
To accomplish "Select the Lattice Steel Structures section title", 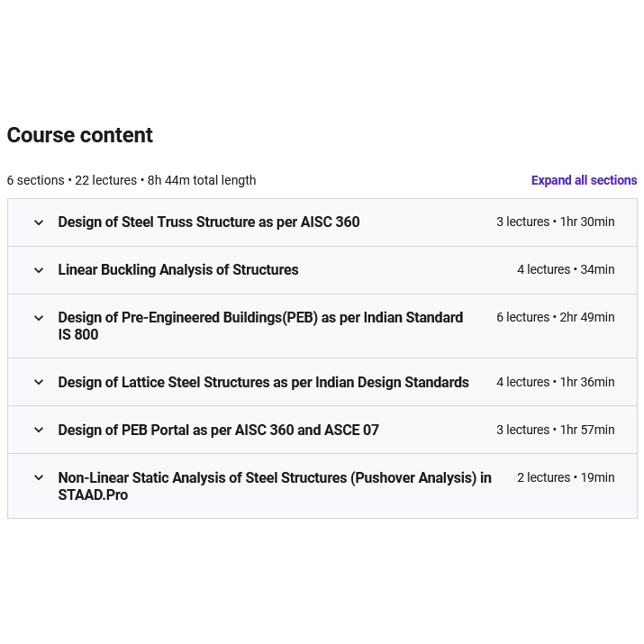I will [x=263, y=383].
